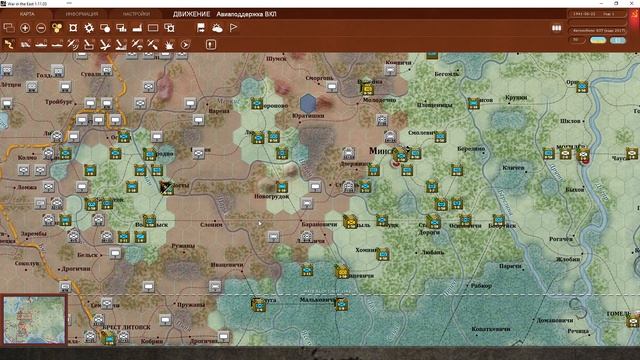Select the unit counter at ГОМЕЛЬ
Image resolution: width=640 pixels, height=360 pixels.
tap(633, 320)
